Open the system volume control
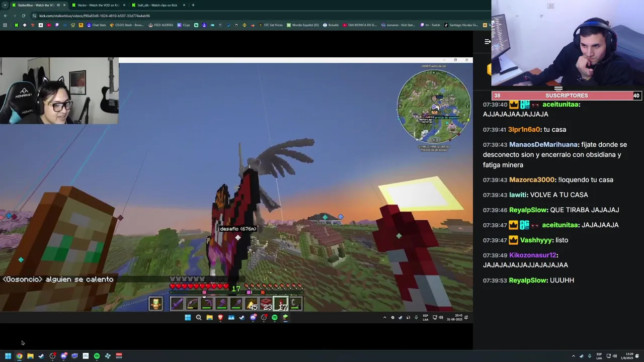The height and width of the screenshot is (362, 644). coord(615,356)
